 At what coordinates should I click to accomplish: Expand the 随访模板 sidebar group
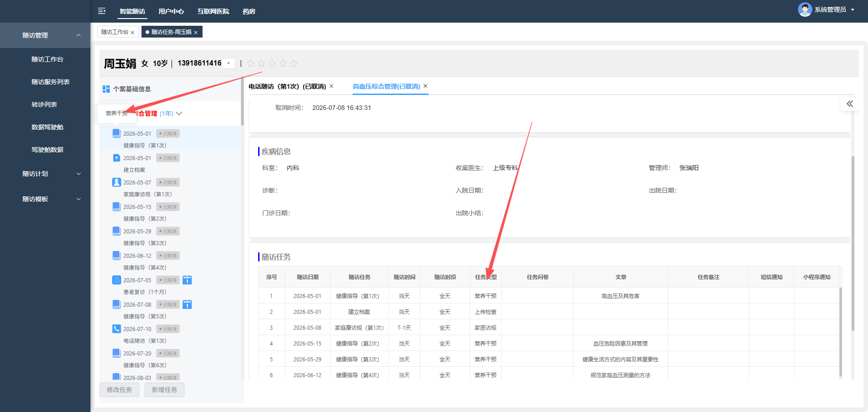click(x=45, y=199)
